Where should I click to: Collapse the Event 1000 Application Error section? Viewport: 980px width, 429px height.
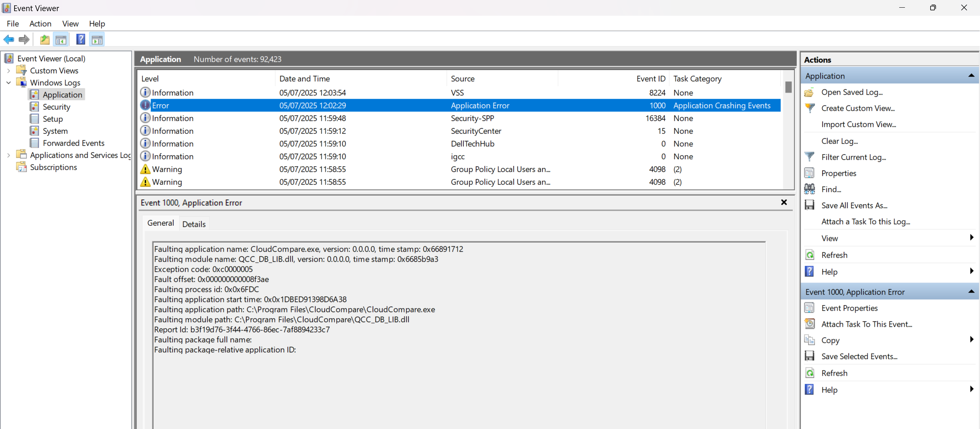971,291
